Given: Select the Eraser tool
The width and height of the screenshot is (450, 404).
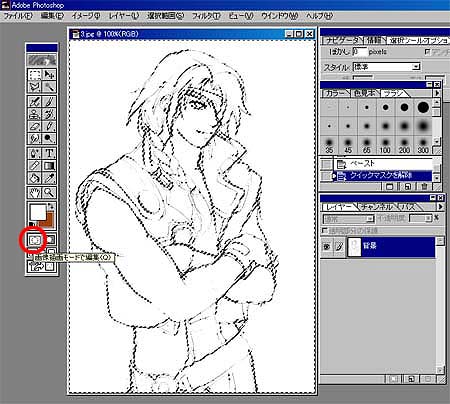Looking at the screenshot, I should pos(34,126).
